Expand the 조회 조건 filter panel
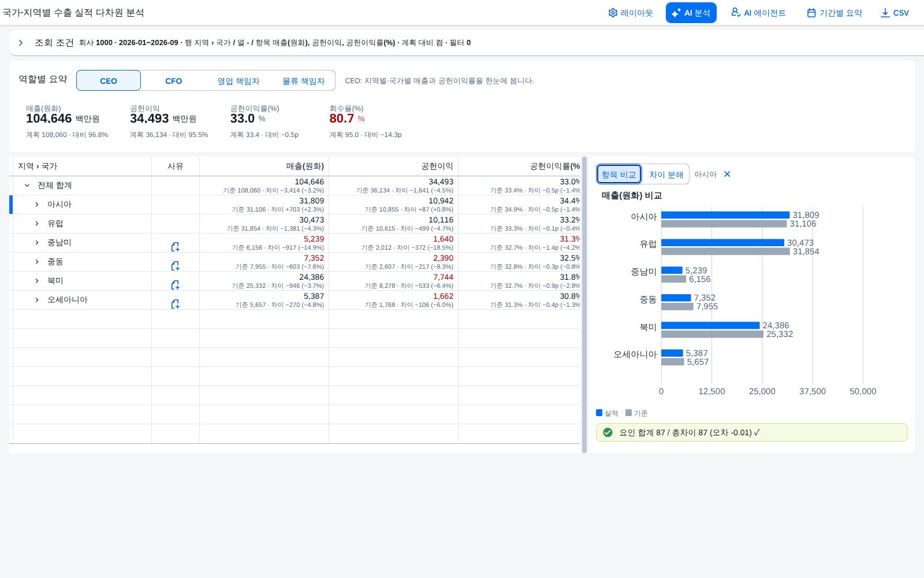This screenshot has width=924, height=578. tap(21, 43)
